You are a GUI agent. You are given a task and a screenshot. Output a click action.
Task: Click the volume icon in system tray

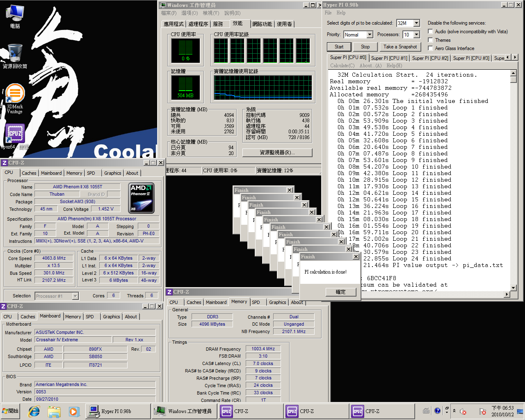pyautogui.click(x=463, y=411)
